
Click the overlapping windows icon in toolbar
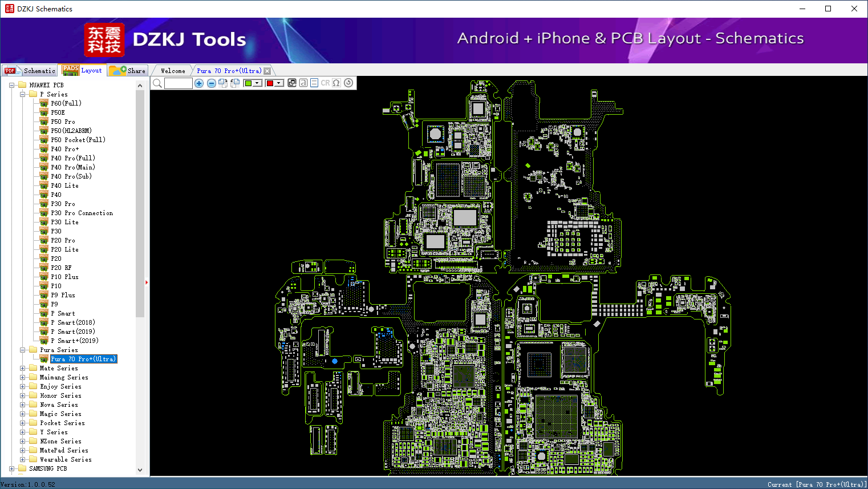click(292, 83)
